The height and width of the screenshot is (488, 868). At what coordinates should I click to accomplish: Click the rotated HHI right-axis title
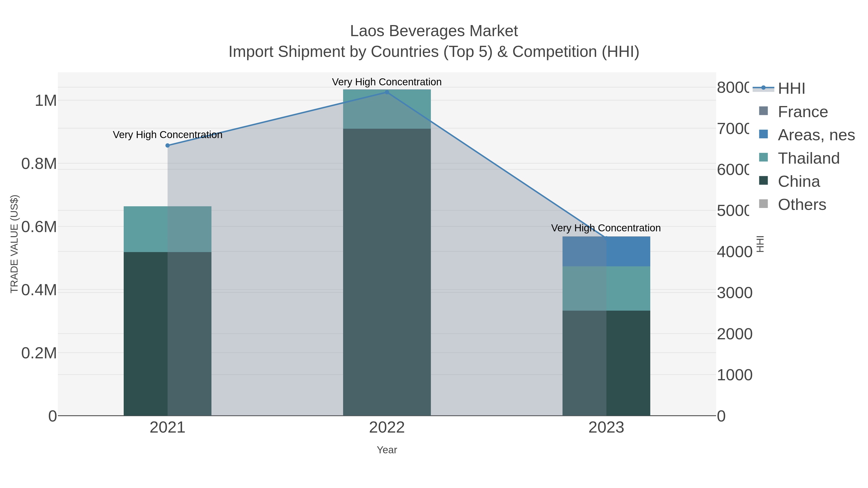click(760, 244)
